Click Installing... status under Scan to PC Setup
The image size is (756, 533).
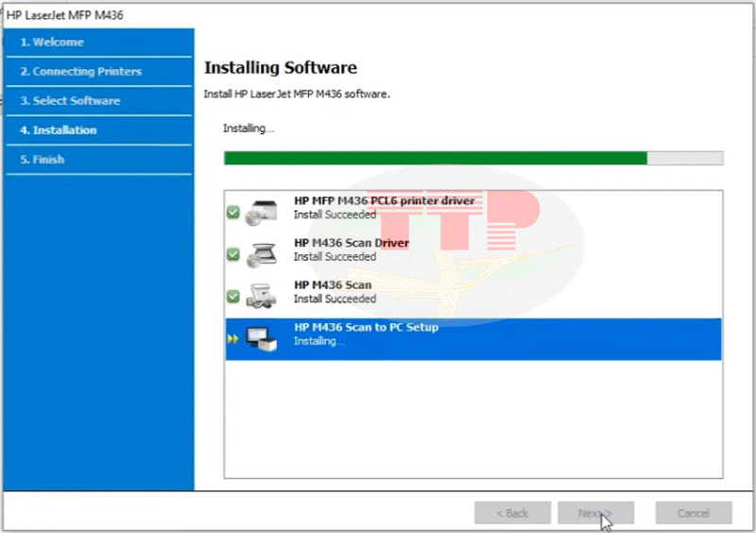(319, 341)
